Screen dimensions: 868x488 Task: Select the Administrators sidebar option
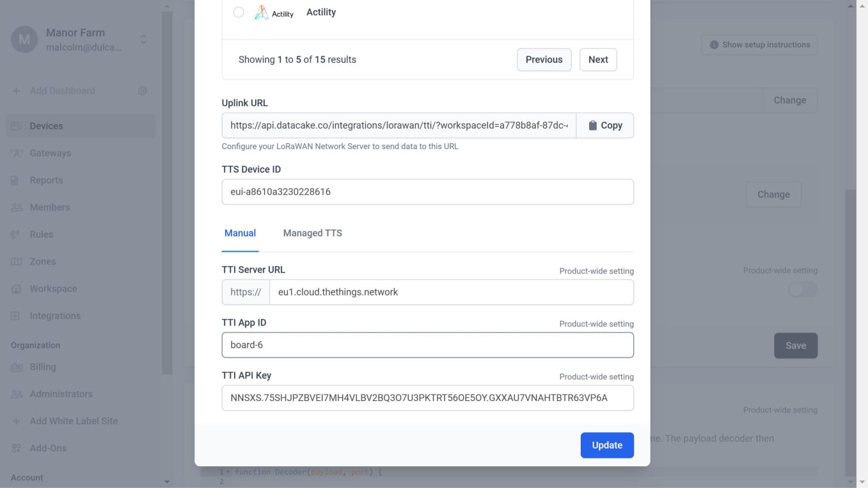[61, 393]
